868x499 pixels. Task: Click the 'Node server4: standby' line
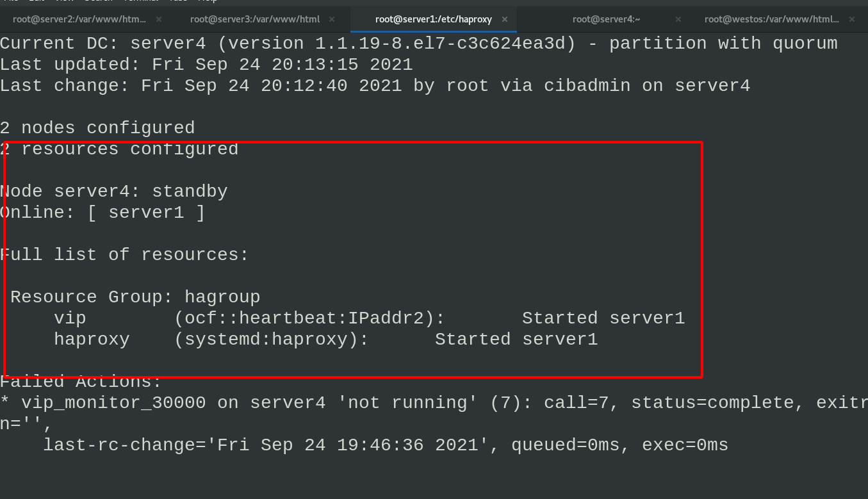(x=114, y=192)
